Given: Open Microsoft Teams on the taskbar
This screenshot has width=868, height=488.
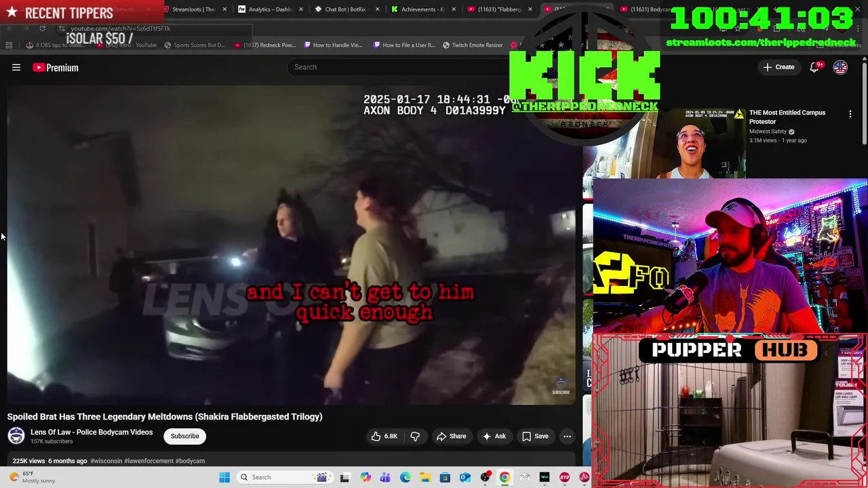Looking at the screenshot, I should (385, 477).
